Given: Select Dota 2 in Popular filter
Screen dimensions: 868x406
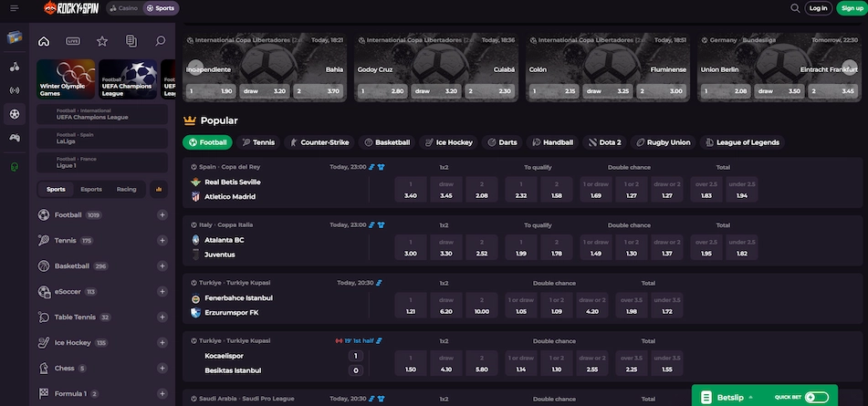Looking at the screenshot, I should 604,142.
